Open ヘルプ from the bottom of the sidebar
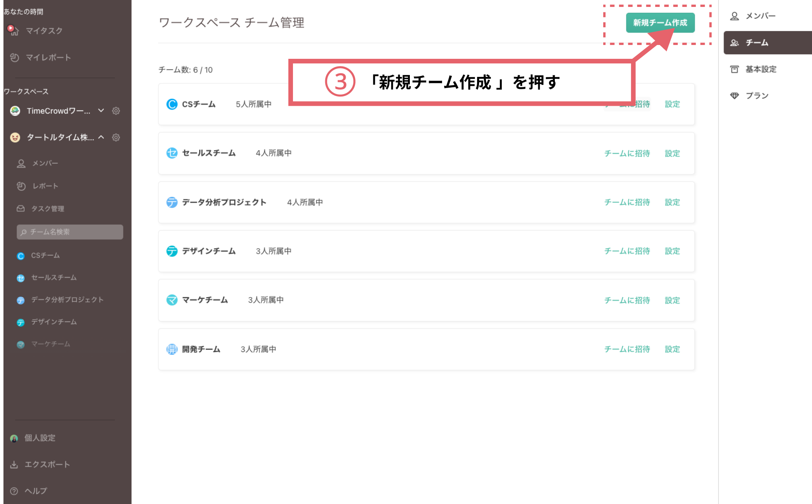812x504 pixels. 36,491
